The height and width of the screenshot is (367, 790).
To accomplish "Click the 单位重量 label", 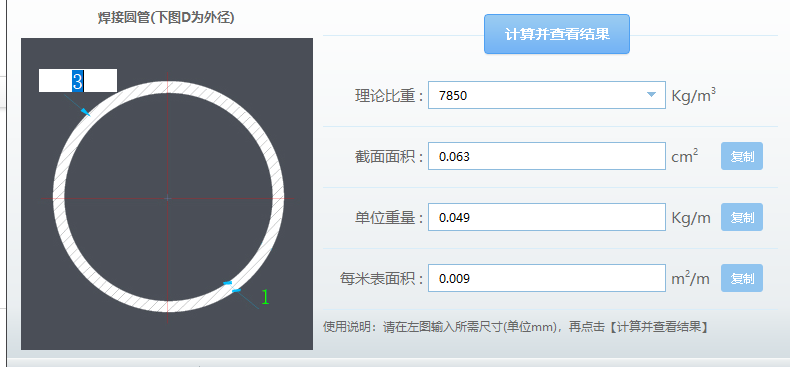I will tap(389, 218).
